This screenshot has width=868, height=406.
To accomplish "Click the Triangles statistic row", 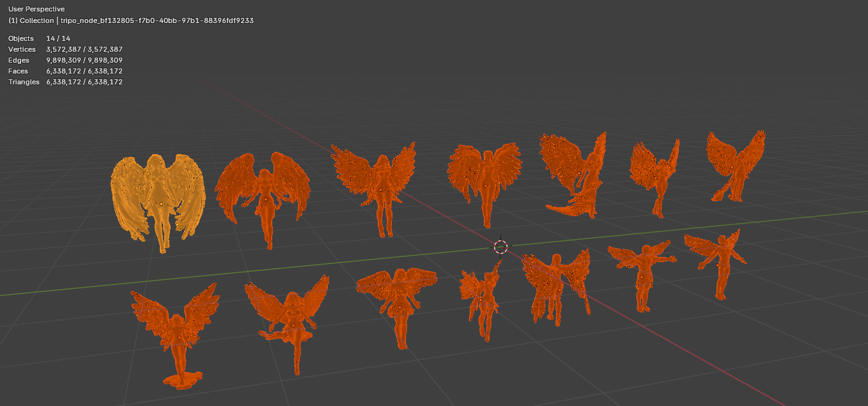I will [x=65, y=82].
